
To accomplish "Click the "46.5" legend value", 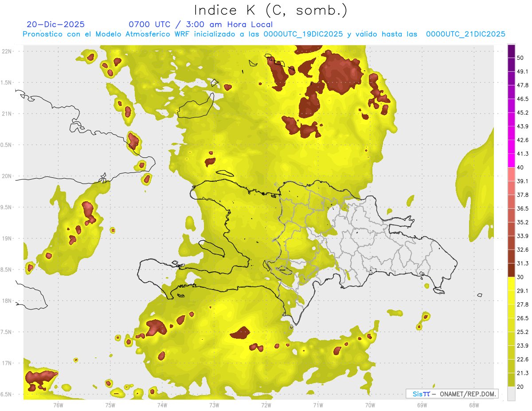I will (x=523, y=99).
